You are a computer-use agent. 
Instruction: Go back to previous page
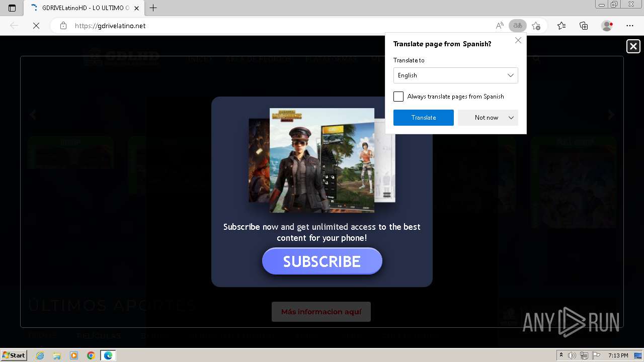[x=14, y=26]
